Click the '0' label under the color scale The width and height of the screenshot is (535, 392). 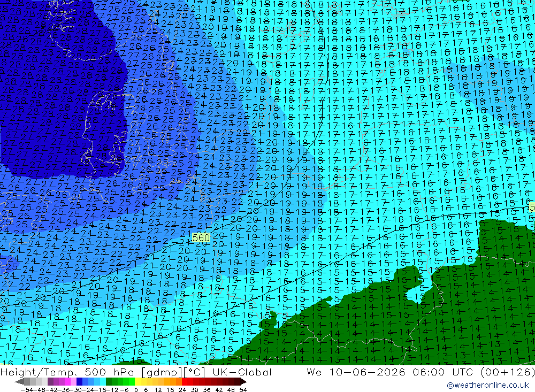136,390
